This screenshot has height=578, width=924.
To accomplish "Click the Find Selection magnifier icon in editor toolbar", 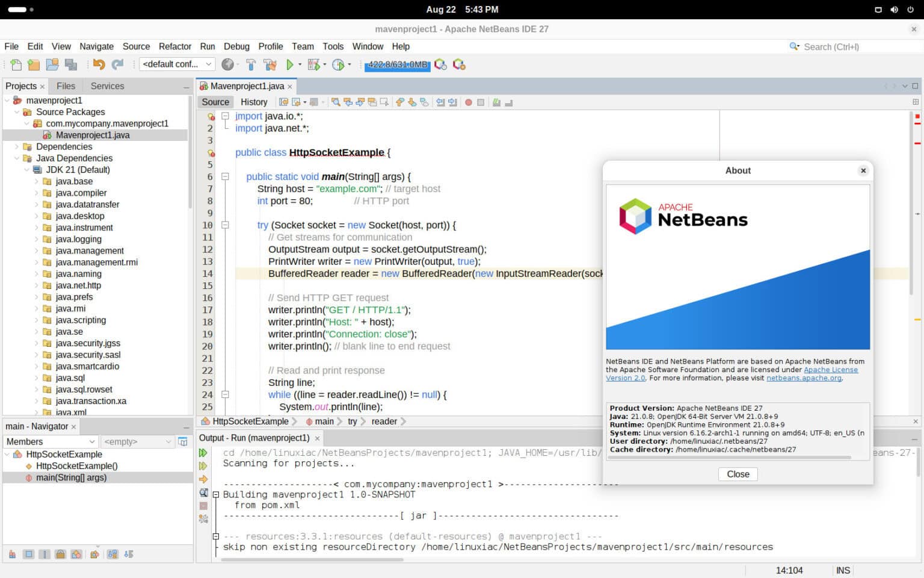I will (x=336, y=102).
